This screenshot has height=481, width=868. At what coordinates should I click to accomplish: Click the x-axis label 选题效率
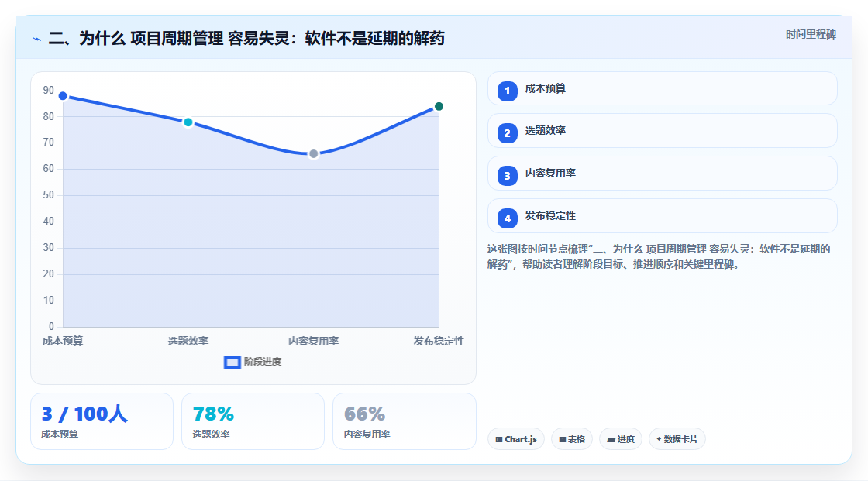click(x=188, y=341)
